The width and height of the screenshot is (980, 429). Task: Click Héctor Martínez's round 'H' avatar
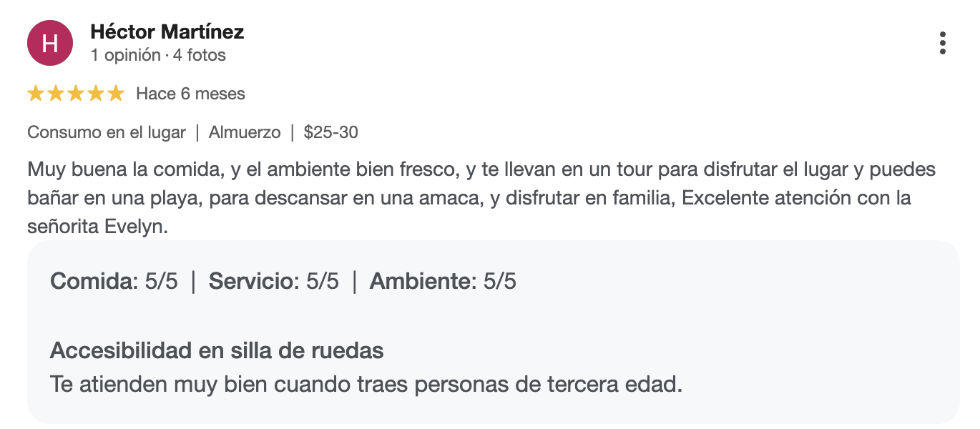tap(50, 43)
